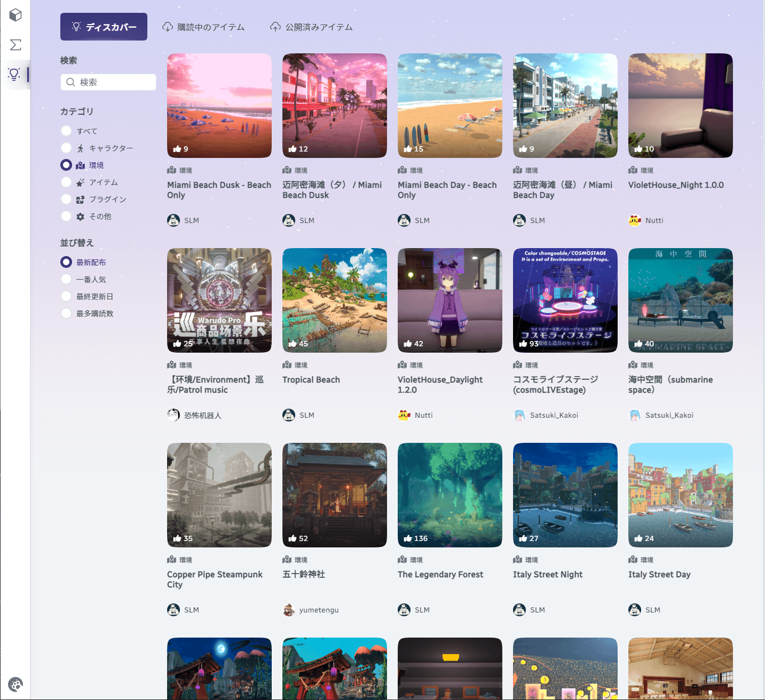Click environment tag icon above Tropical Beach
Screen dimensions: 765x700
pyautogui.click(x=287, y=365)
